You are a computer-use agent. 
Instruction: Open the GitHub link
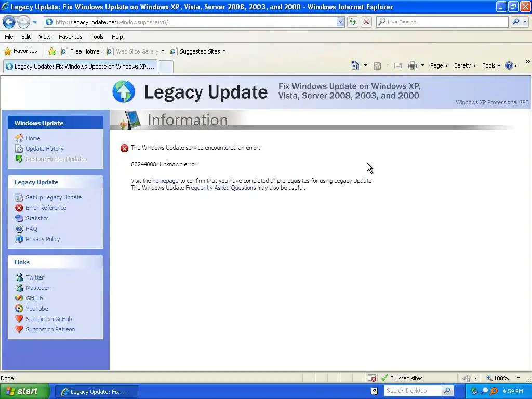coord(34,298)
